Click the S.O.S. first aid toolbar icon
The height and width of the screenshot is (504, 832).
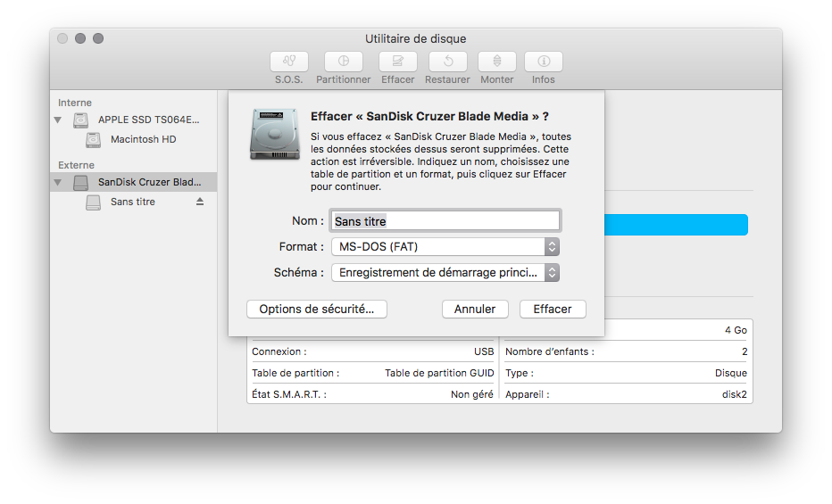(x=288, y=62)
